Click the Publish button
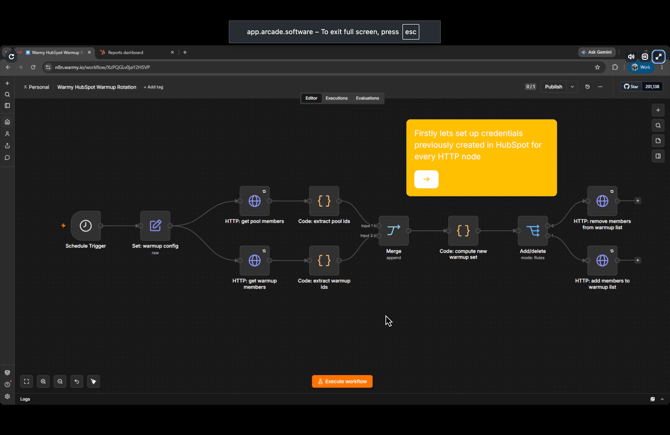The width and height of the screenshot is (670, 435). (553, 87)
